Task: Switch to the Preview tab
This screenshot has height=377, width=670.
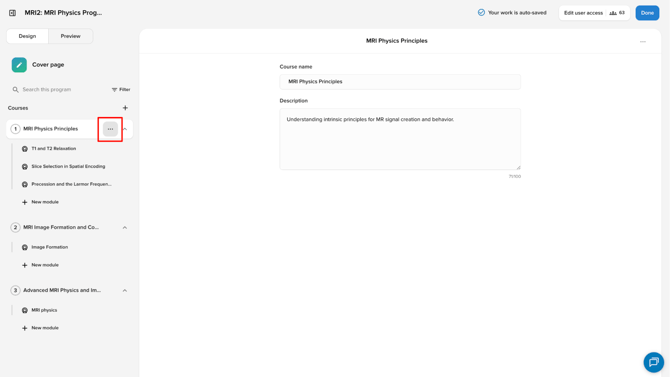Action: tap(71, 36)
